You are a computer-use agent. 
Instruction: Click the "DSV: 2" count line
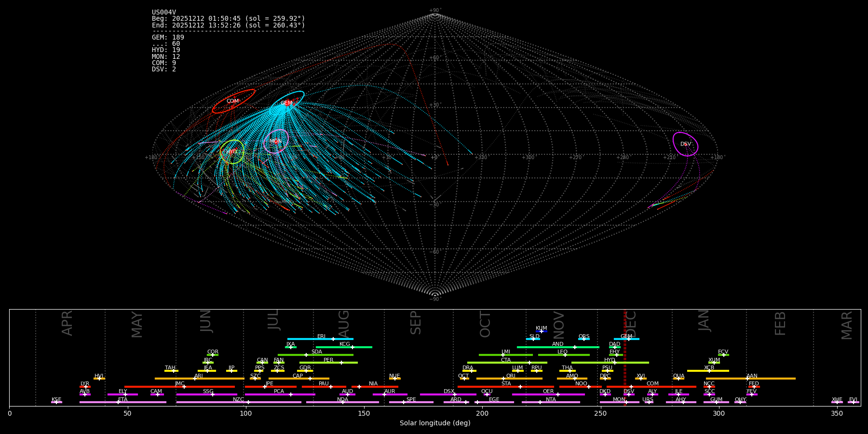point(164,69)
